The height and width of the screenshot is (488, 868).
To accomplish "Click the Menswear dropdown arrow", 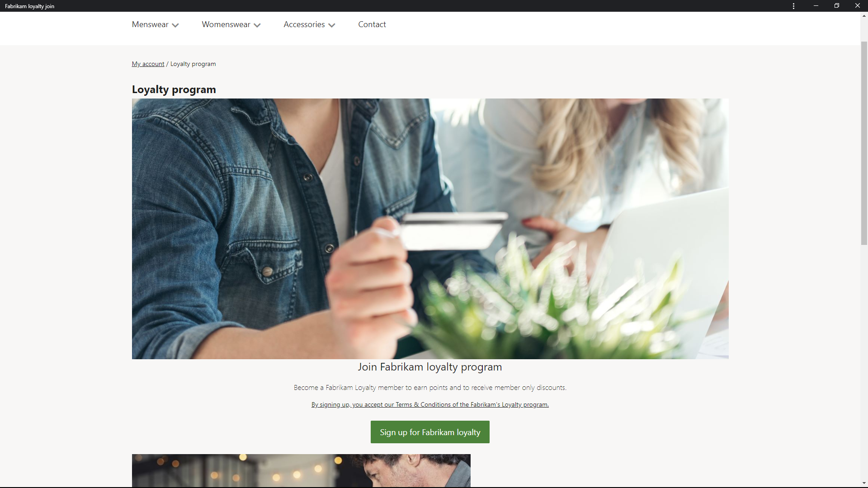I will point(176,24).
